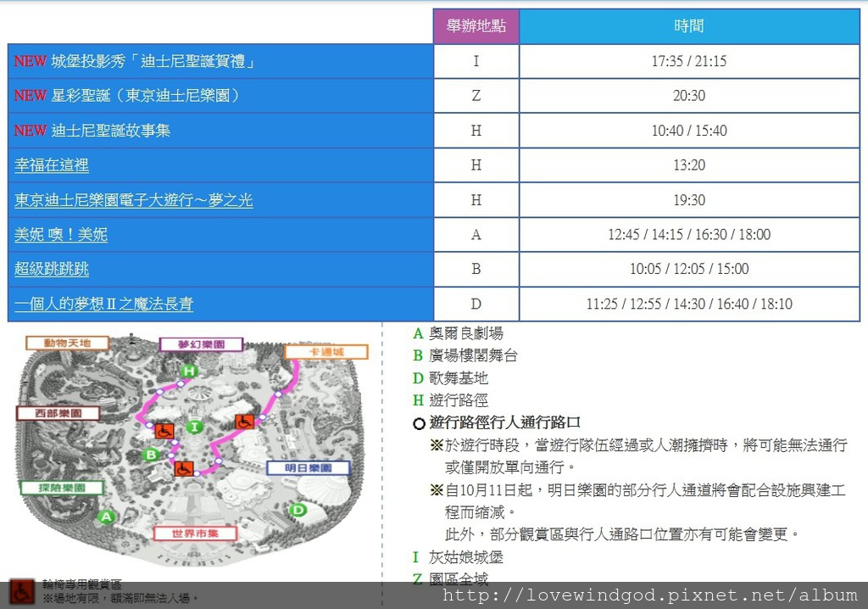Screen dimensions: 868x609
Task: Click the 動物天地 label on the map
Action: click(x=67, y=343)
